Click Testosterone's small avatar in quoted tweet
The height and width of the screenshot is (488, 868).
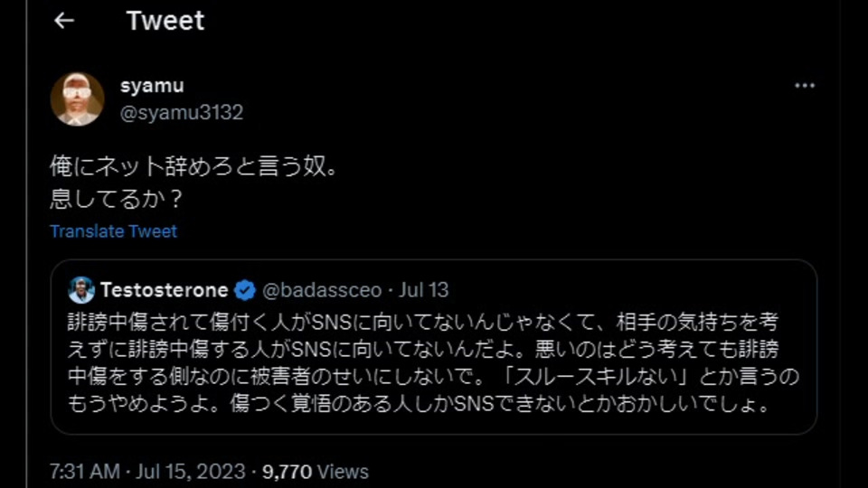point(81,290)
